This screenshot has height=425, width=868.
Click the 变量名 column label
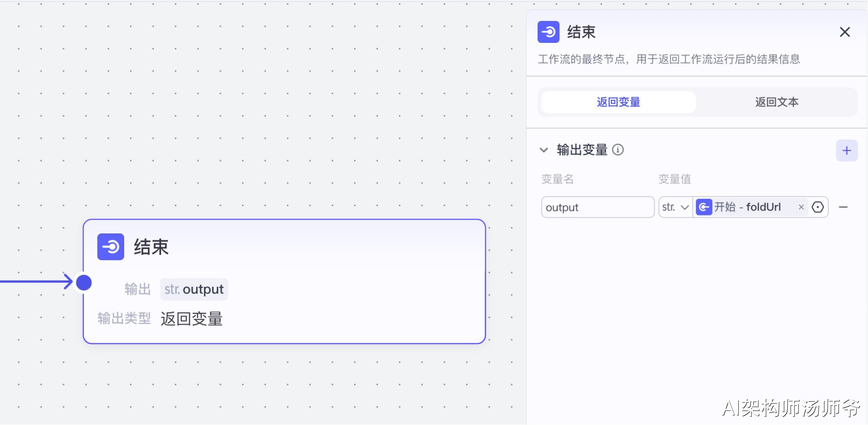click(557, 179)
